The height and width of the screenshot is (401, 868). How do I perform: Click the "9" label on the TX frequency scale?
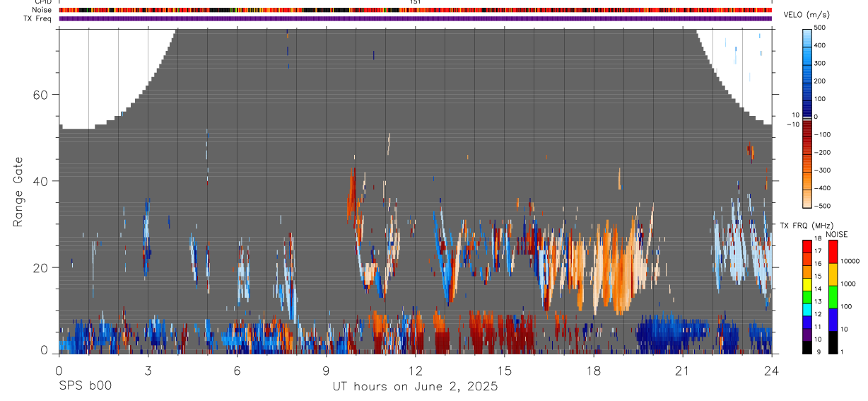tap(818, 351)
